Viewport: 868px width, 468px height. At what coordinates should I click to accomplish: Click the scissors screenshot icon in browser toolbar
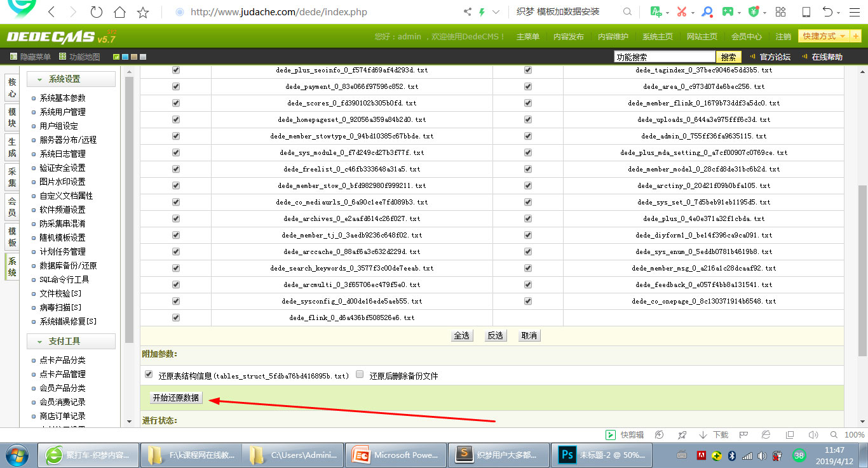(x=681, y=12)
